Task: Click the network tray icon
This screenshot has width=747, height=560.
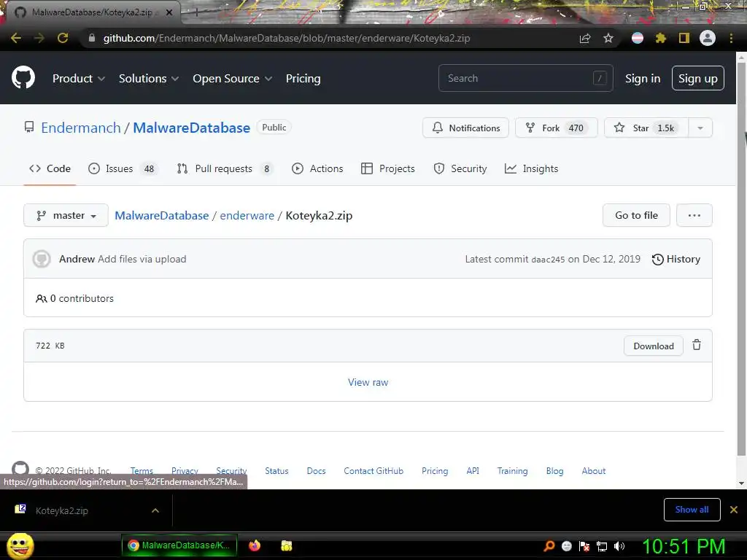Action: click(602, 546)
